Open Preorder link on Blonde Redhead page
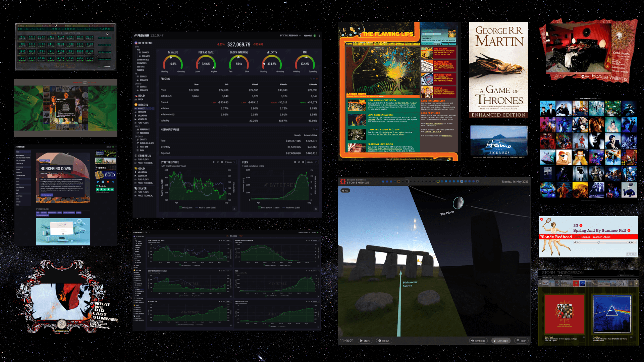Image resolution: width=644 pixels, height=362 pixels. click(597, 237)
